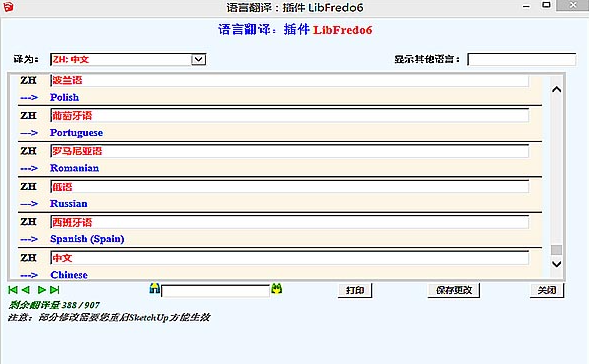Click the search-backward binoculars icon

tap(154, 288)
